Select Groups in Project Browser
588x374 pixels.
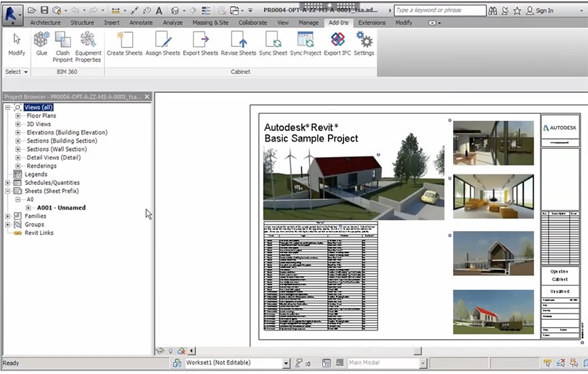pyautogui.click(x=35, y=224)
